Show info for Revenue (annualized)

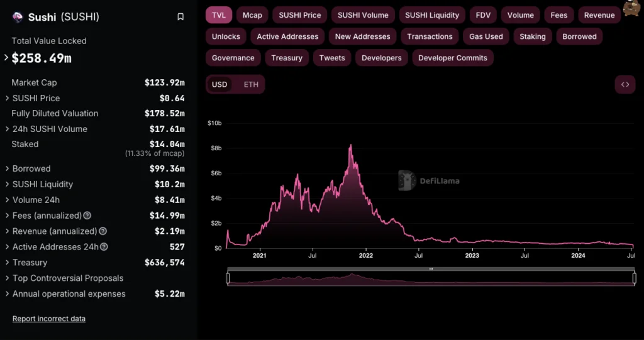(x=103, y=231)
